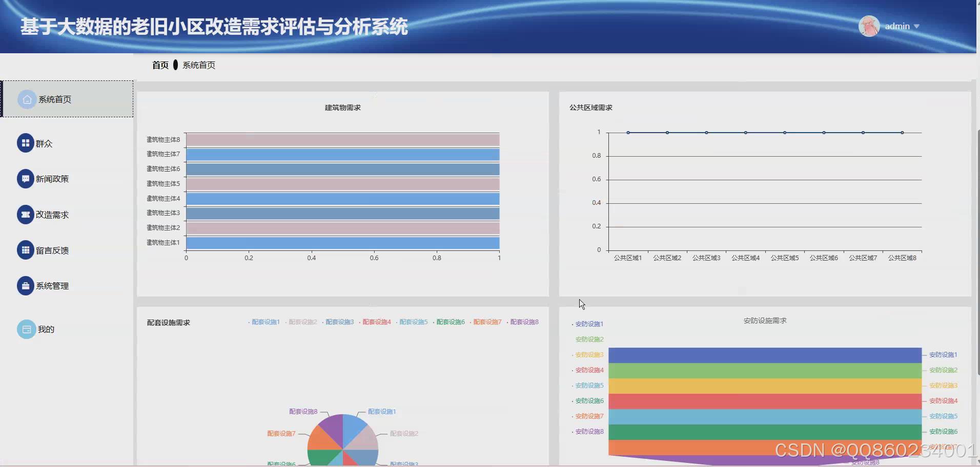
Task: Click the briefcase icon next to 系统管理
Action: click(26, 286)
